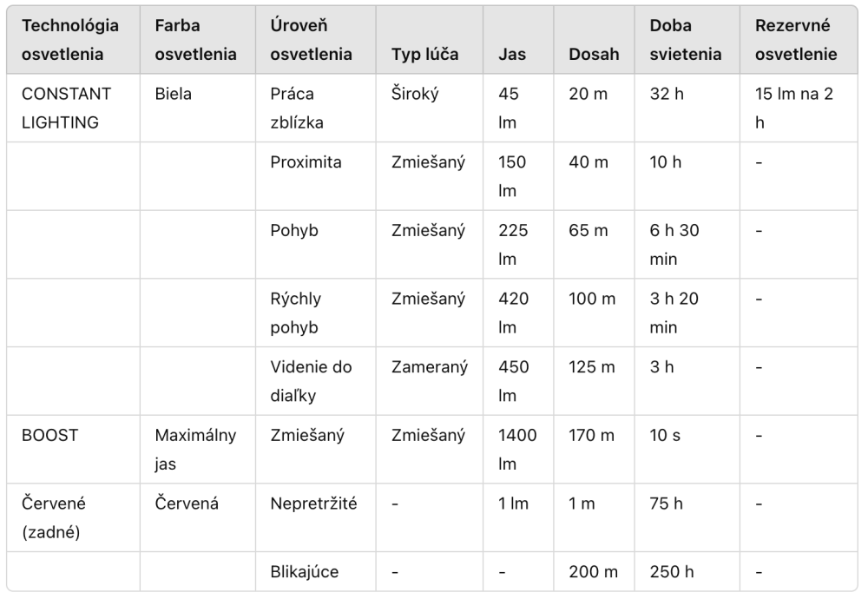
Task: Select the Červené (zadné) cell
Action: pyautogui.click(x=73, y=517)
